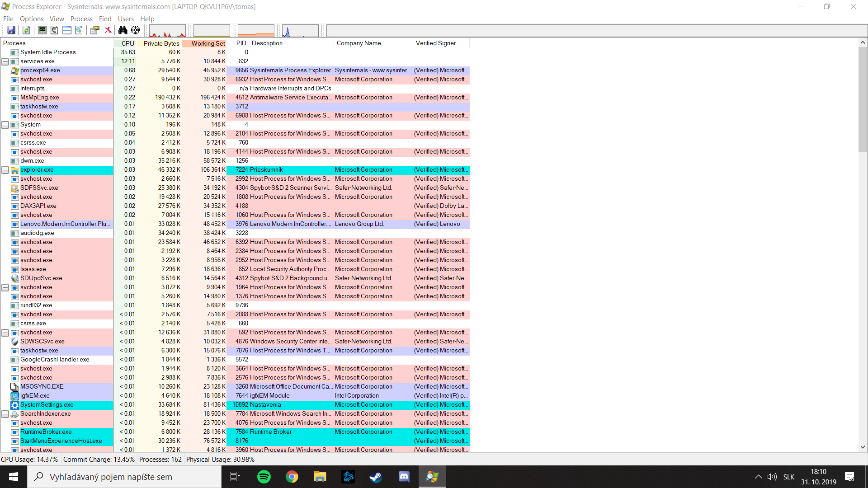Viewport: 868px width, 488px height.
Task: Select the SDWSCSvc.exe process
Action: [x=235, y=342]
